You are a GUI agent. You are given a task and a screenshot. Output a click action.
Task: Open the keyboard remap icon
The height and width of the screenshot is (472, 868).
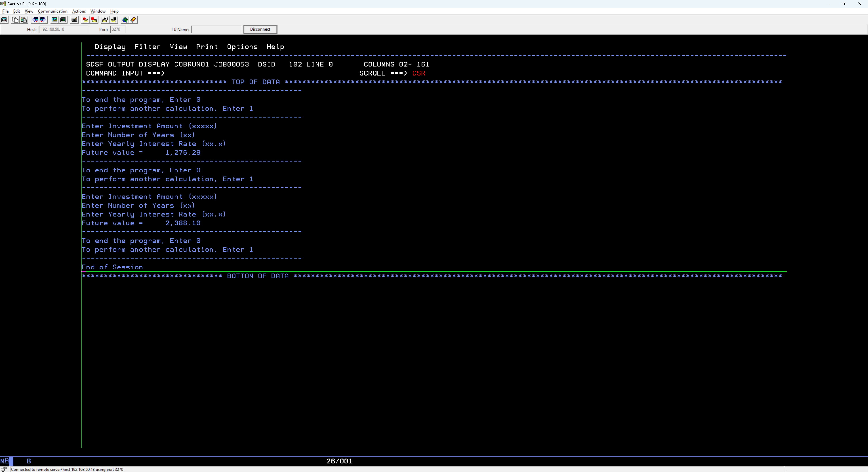click(x=74, y=20)
